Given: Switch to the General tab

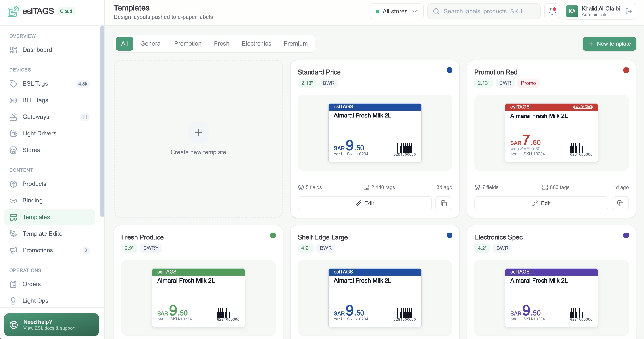Looking at the screenshot, I should click(151, 44).
